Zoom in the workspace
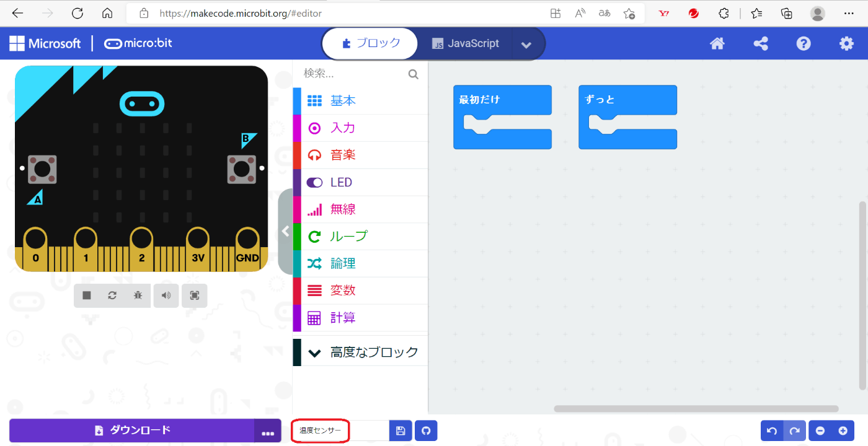Image resolution: width=868 pixels, height=446 pixels. 843,431
